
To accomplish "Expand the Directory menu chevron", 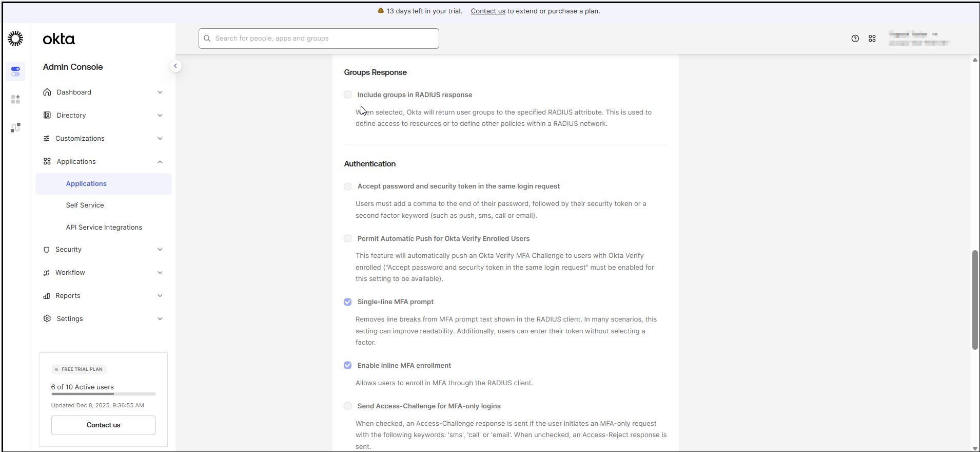I will [x=160, y=116].
